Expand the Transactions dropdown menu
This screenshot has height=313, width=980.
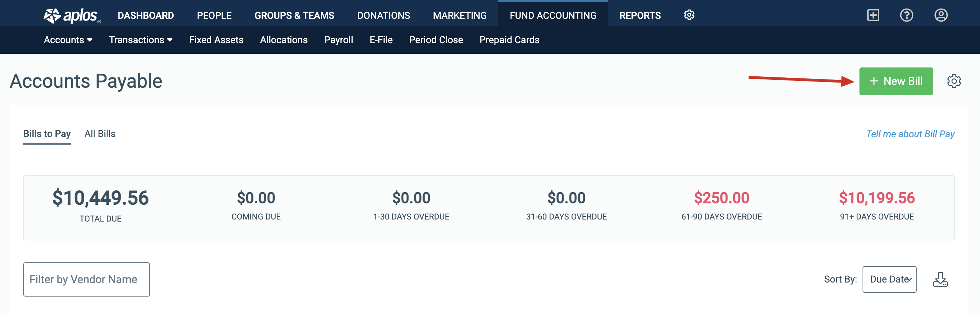tap(140, 40)
